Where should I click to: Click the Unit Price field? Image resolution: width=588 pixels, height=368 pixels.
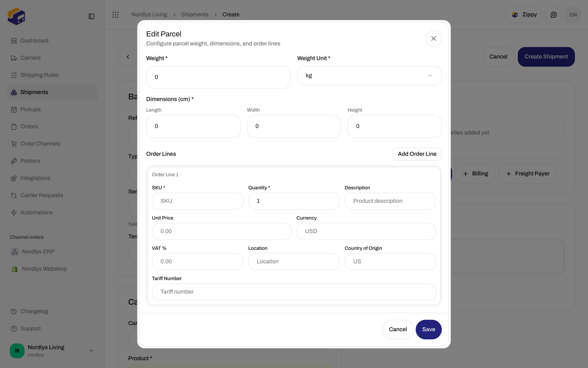[x=221, y=231]
